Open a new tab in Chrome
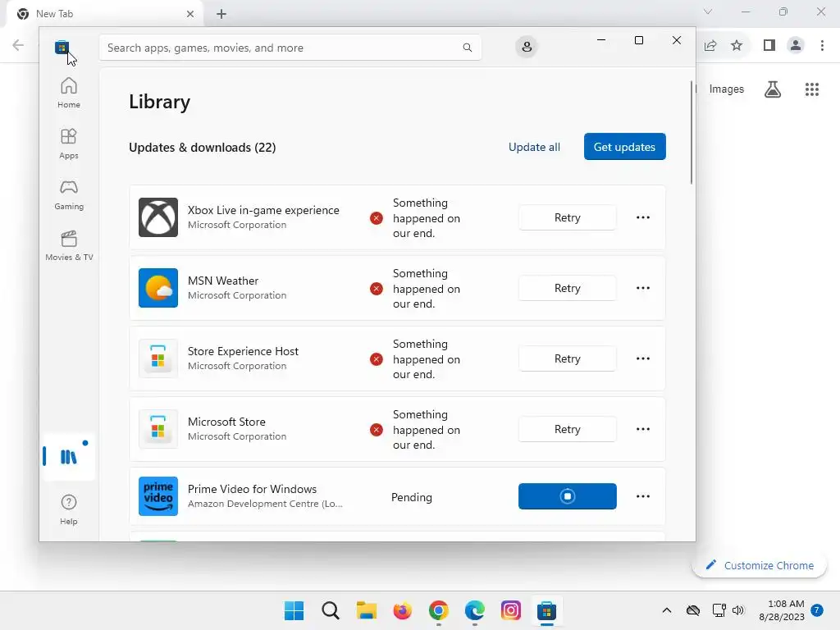The width and height of the screenshot is (840, 630). [221, 14]
